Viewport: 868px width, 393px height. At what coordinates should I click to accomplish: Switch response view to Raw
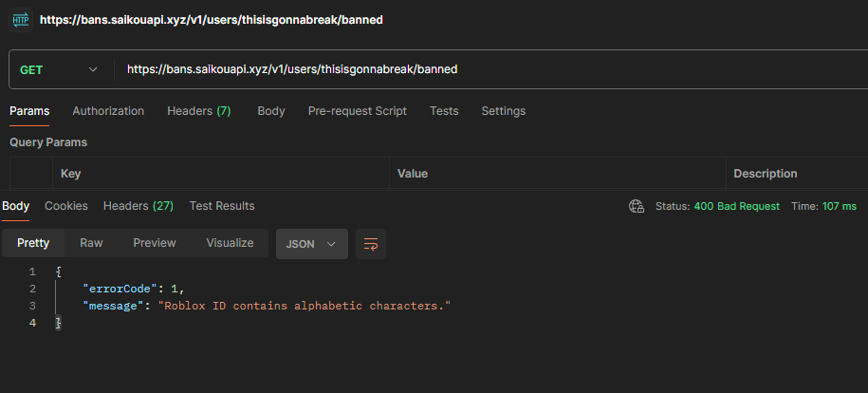(91, 243)
